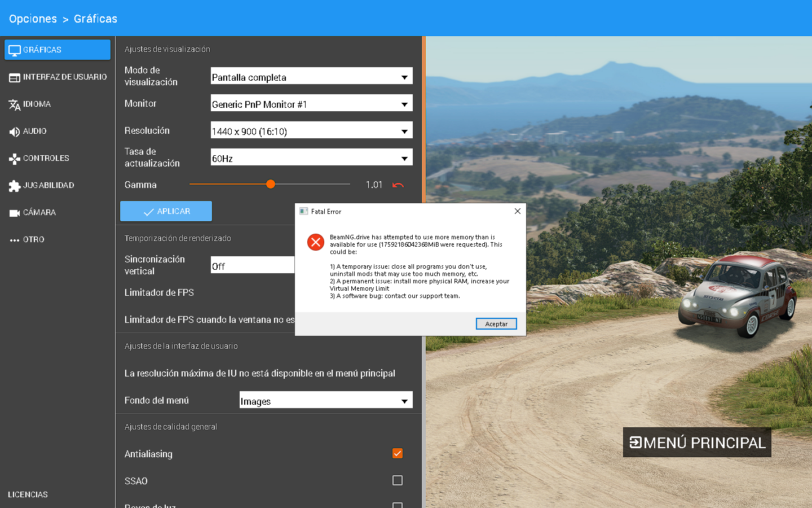
Task: Click the Temporización de renderizado heading
Action: pos(178,238)
